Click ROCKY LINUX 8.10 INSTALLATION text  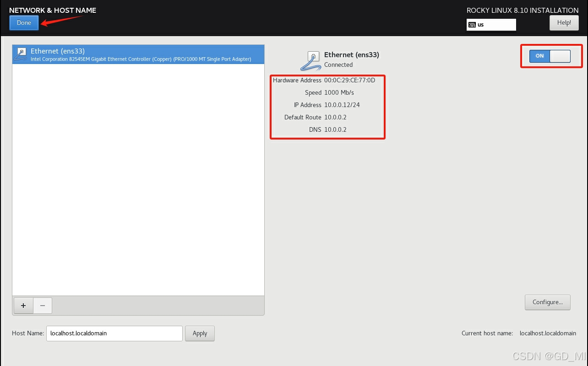(x=523, y=10)
